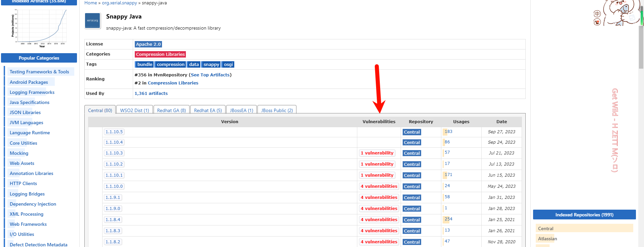Open version 1.1.8.3
The image size is (644, 247).
pos(113,231)
